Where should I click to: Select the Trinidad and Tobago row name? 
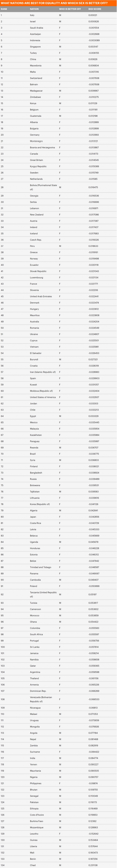click(41, 567)
